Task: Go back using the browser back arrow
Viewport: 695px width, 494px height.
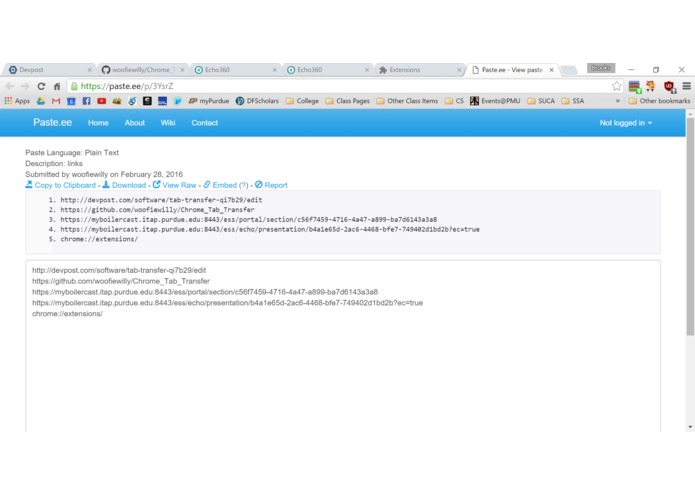Action: (10, 86)
